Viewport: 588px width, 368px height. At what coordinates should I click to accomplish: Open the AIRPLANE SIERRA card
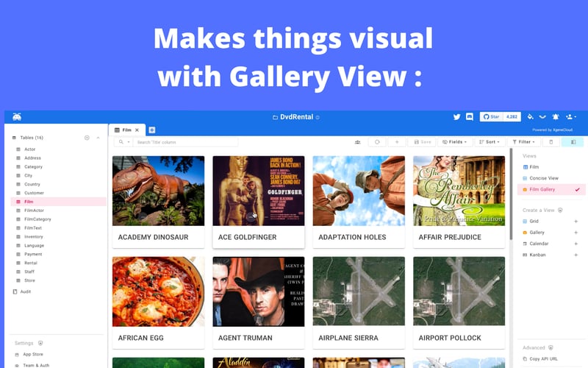pyautogui.click(x=359, y=302)
